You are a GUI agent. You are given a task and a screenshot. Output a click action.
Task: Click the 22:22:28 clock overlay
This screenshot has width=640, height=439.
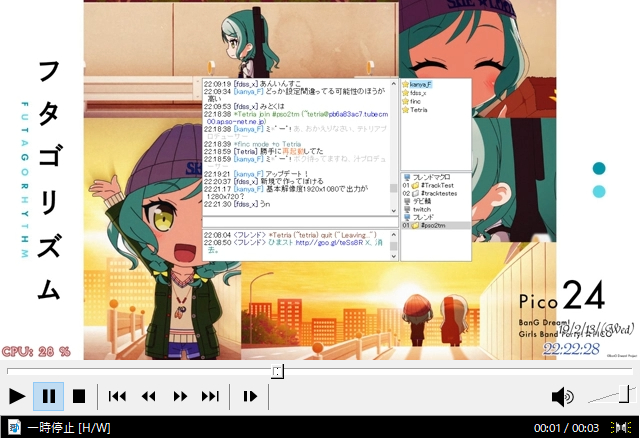tap(571, 349)
